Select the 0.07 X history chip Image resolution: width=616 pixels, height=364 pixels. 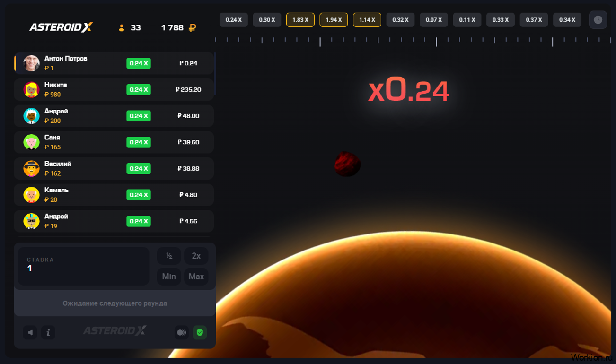tap(434, 20)
